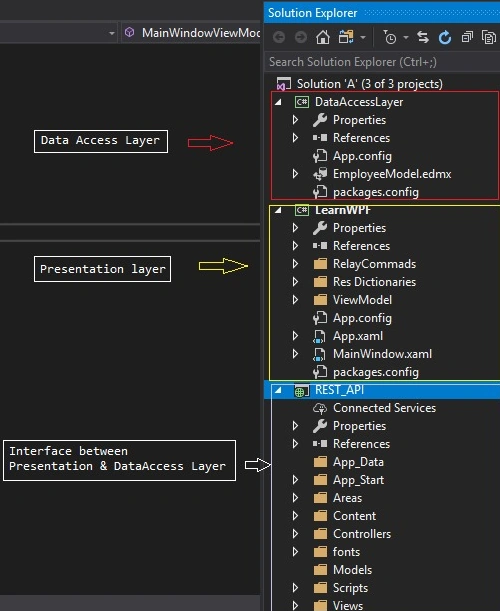500x611 pixels.
Task: Expand the ViewModel folder in LearnWPF
Action: click(x=295, y=300)
